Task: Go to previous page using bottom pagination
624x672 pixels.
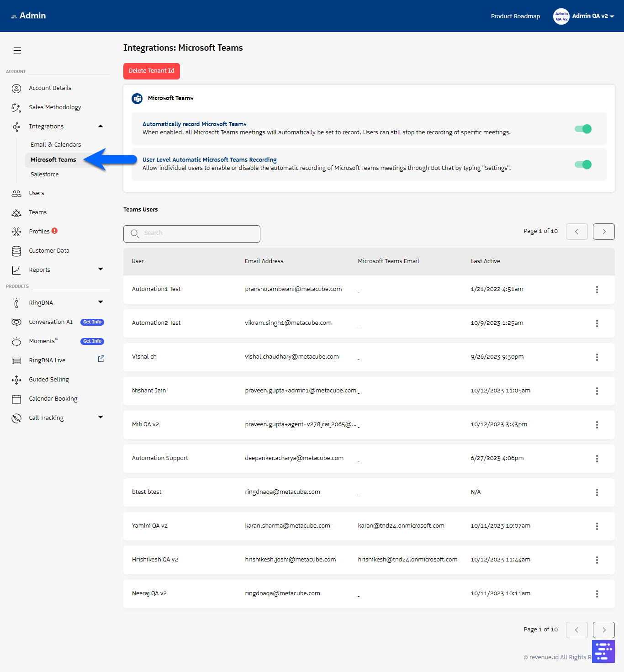Action: 577,630
